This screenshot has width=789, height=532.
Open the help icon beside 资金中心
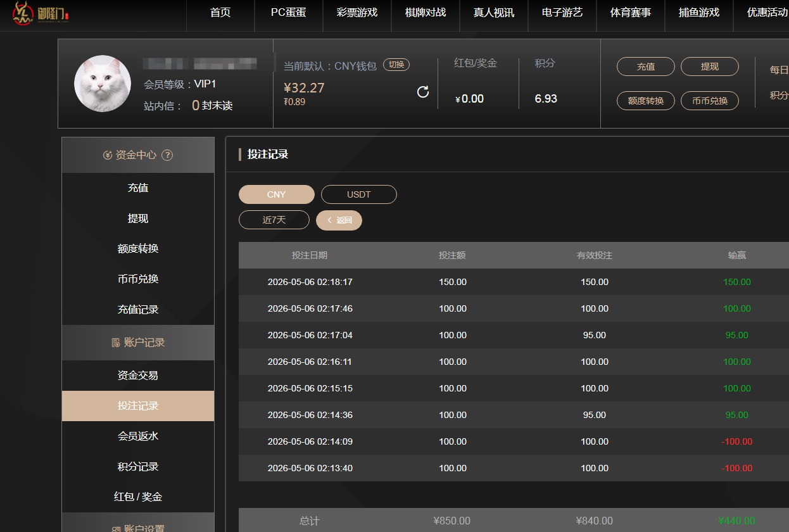pyautogui.click(x=167, y=155)
